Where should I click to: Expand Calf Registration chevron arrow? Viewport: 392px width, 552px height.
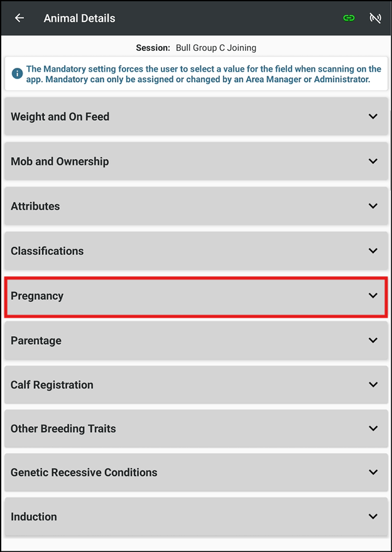pos(373,385)
